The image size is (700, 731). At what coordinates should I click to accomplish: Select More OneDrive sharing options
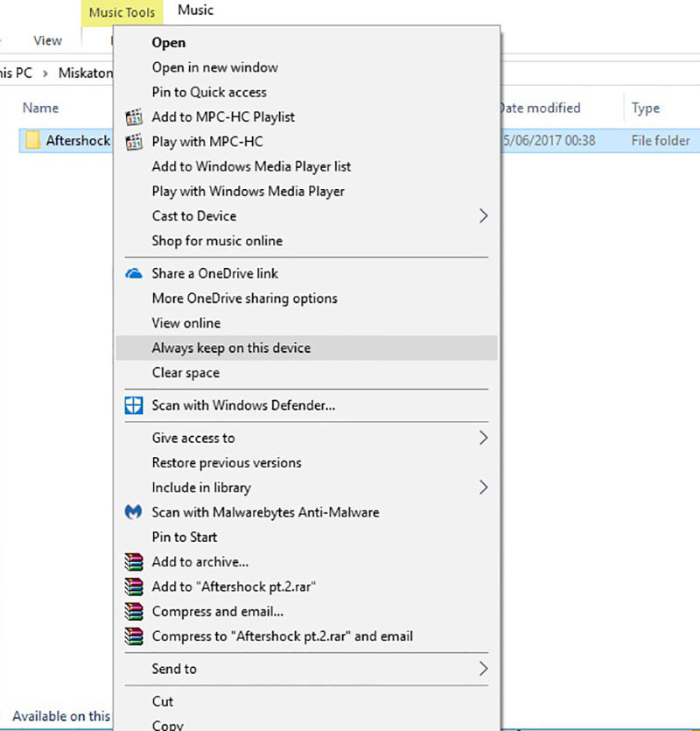[x=306, y=299]
